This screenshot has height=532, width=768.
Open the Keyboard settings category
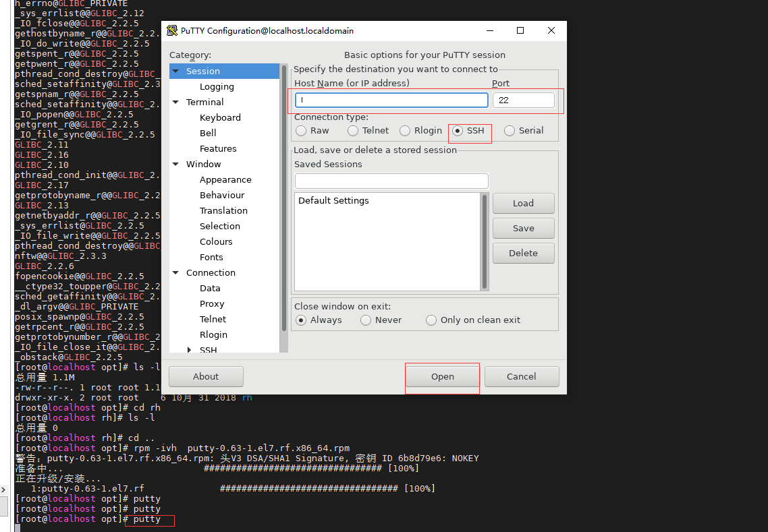coord(220,117)
